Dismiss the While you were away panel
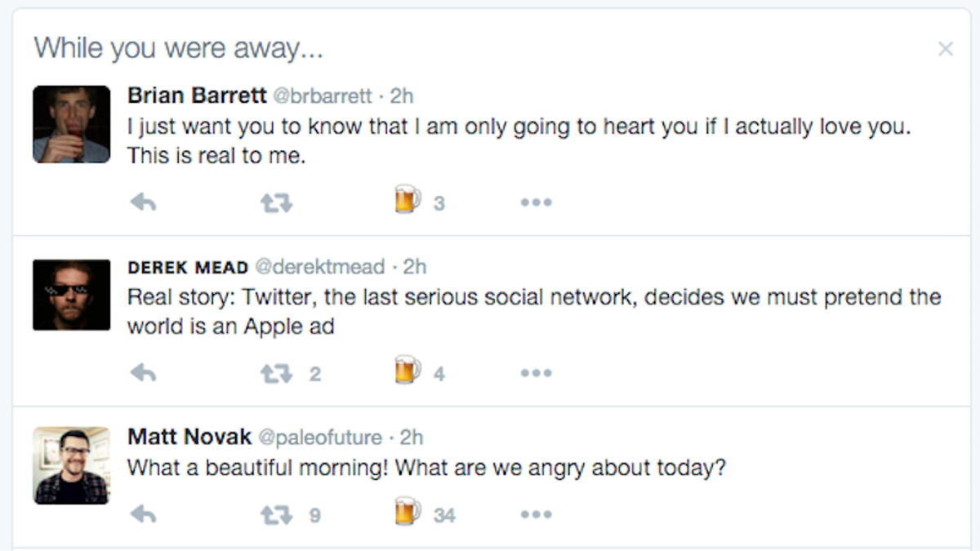980x551 pixels. 946,50
